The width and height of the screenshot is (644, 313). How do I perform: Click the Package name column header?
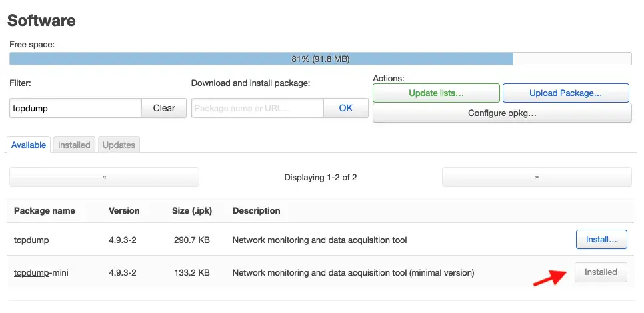45,211
